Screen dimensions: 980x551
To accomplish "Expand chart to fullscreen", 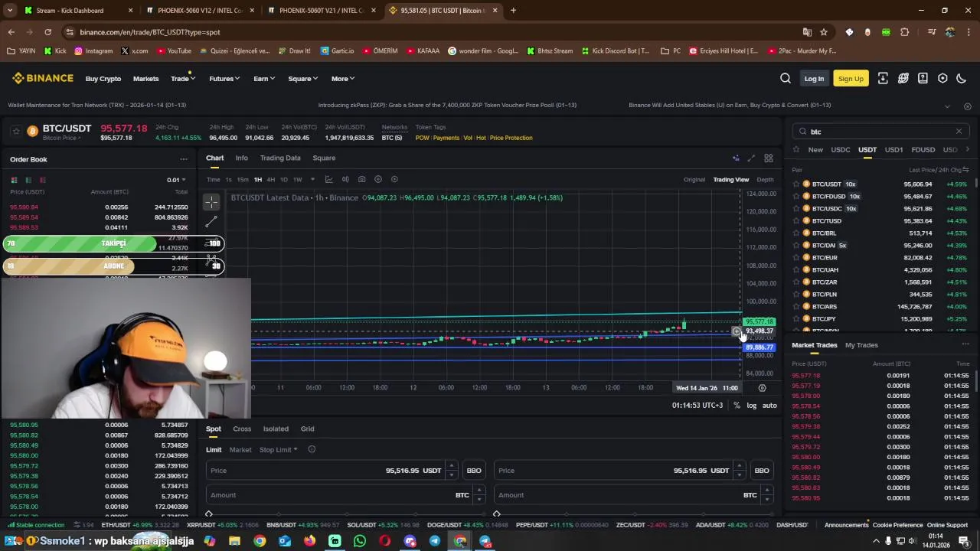I will coord(751,158).
